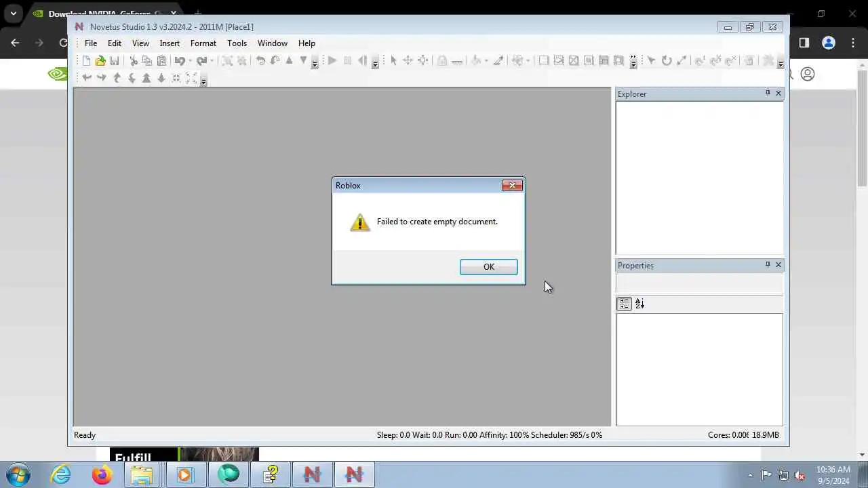Click the Anchor tool icon
The image size is (868, 488).
(457, 61)
